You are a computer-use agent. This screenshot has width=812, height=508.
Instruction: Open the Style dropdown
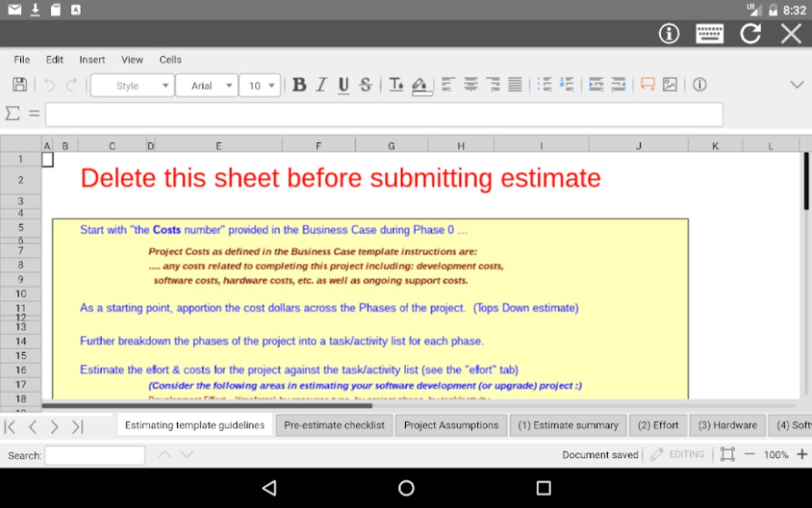(132, 85)
